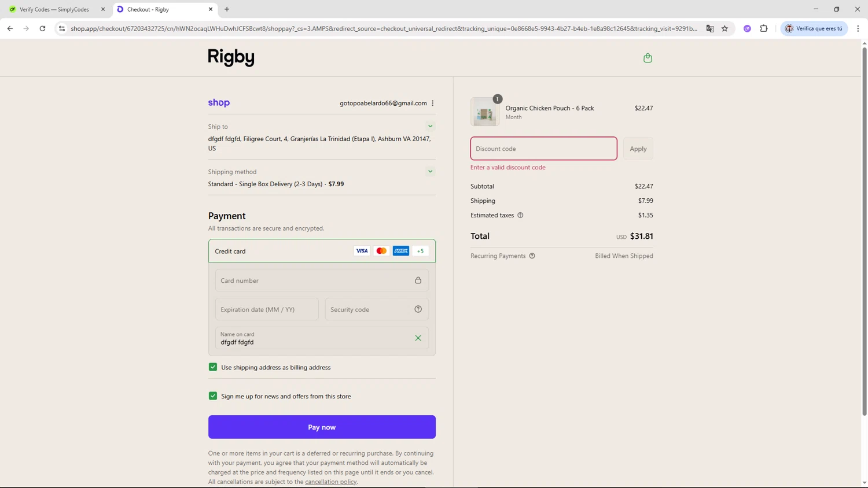868x488 pixels.
Task: Click the browser address bar URL
Action: [x=384, y=28]
